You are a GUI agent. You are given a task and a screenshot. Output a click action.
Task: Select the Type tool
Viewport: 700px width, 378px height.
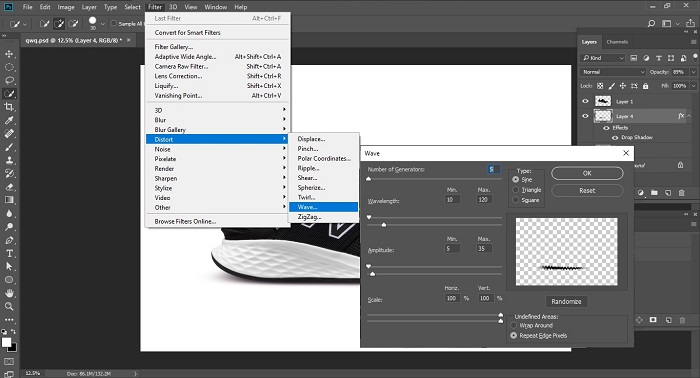pos(9,253)
